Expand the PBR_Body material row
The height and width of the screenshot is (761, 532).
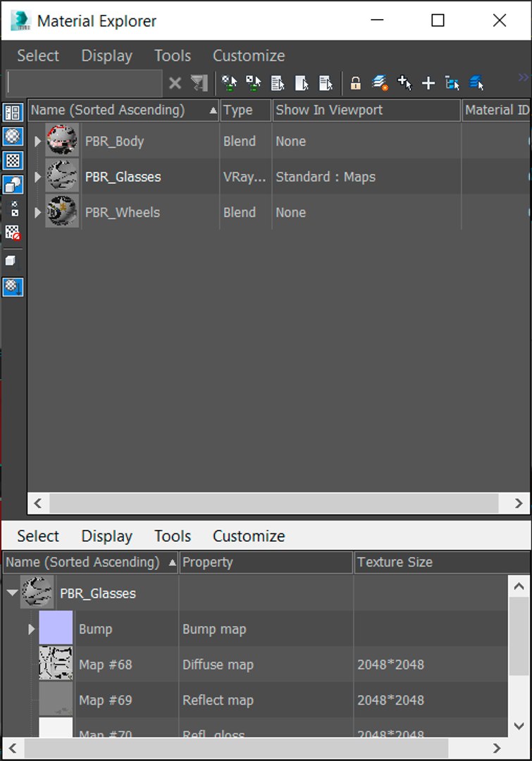(x=37, y=141)
